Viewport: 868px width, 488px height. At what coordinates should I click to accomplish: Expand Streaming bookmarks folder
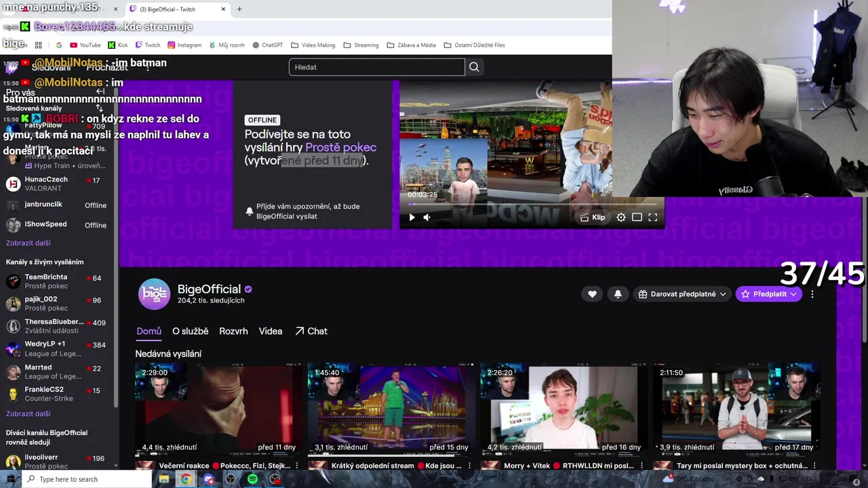(361, 45)
